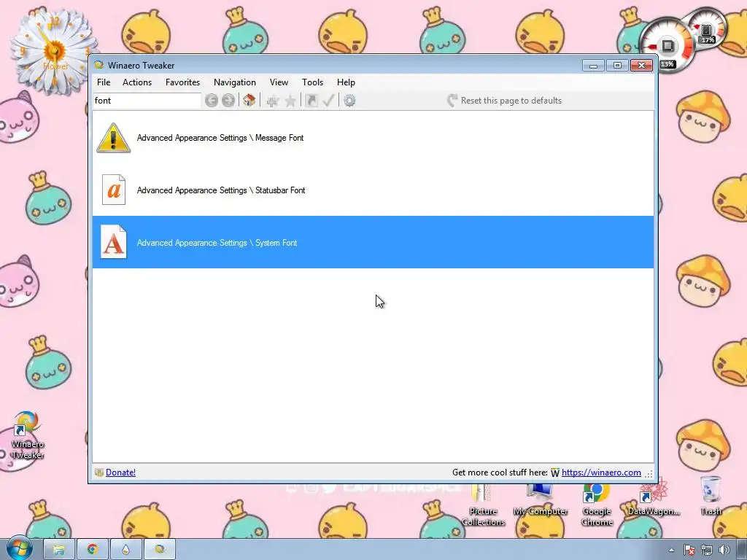This screenshot has height=560, width=747.
Task: Click Winaero Tweaker taskbar button
Action: click(160, 550)
